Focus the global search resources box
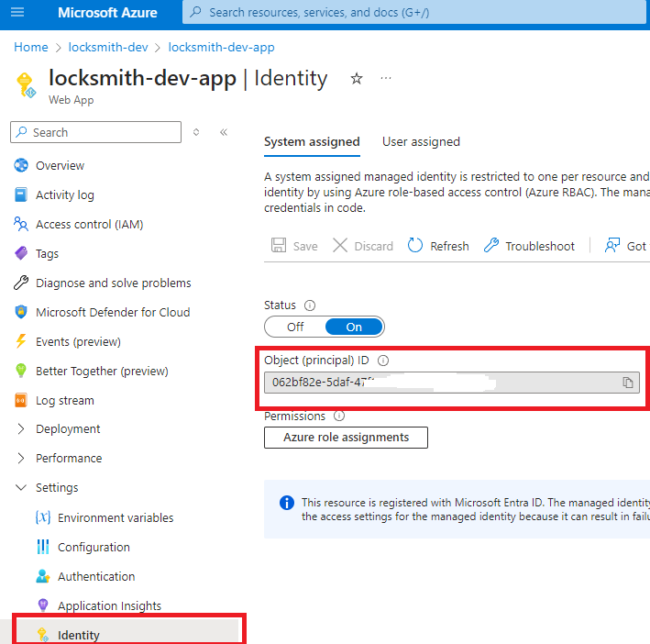 click(413, 13)
